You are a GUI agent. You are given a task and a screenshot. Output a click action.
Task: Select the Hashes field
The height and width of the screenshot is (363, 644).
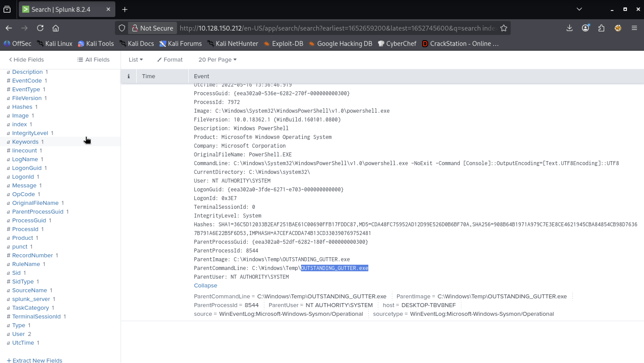22,107
